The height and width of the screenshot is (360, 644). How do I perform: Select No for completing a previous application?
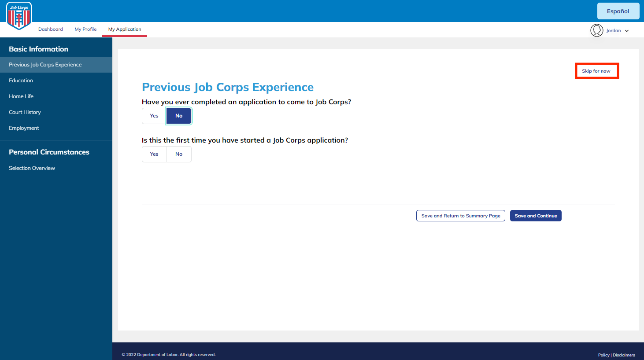pos(178,116)
